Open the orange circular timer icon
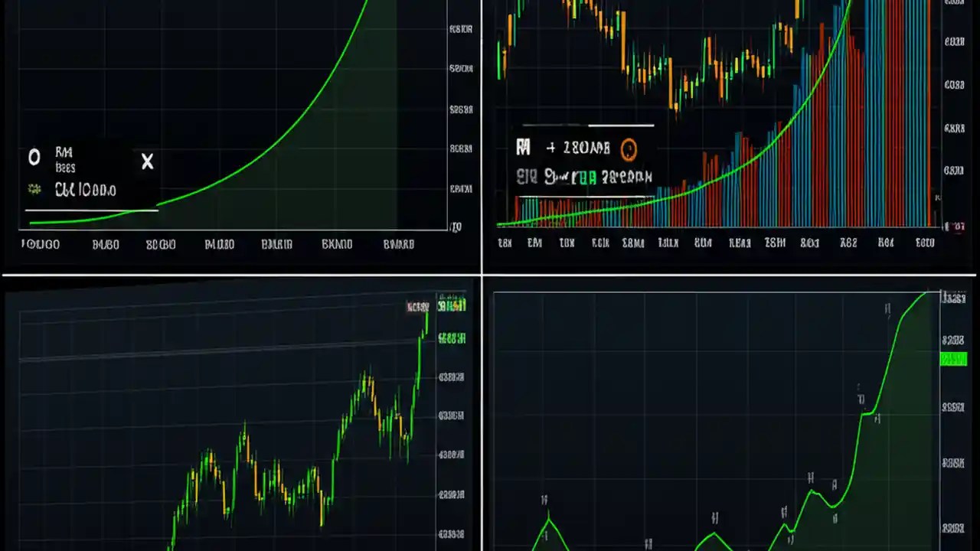This screenshot has height=551, width=980. pyautogui.click(x=629, y=148)
